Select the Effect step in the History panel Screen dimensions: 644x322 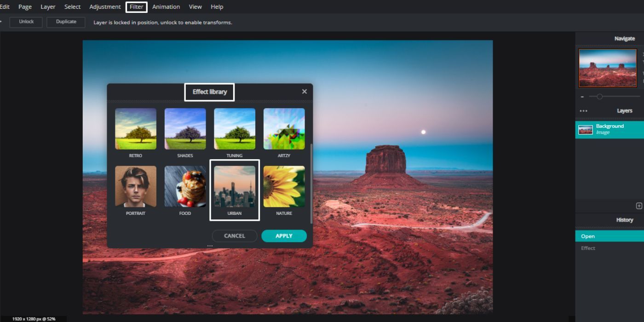588,248
